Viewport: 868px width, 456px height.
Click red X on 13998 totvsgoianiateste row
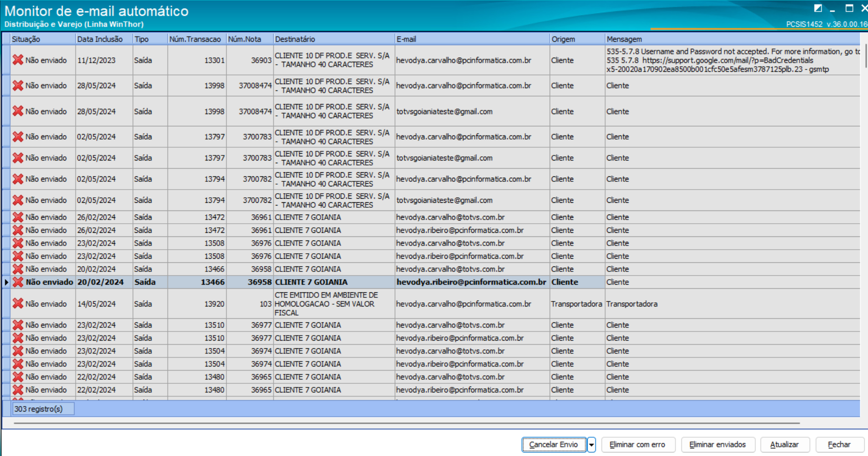(18, 111)
